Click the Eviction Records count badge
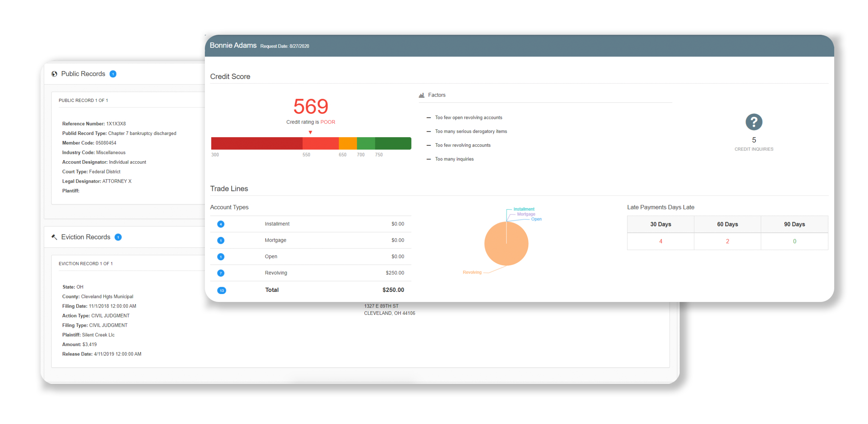This screenshot has height=424, width=868. 118,237
